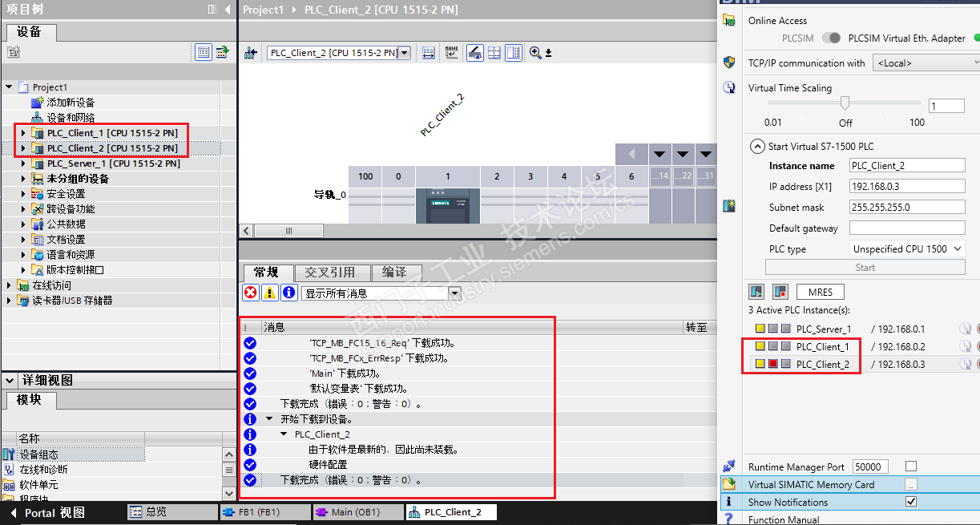Click the module panel layout icon
The width and height of the screenshot is (980, 525).
[513, 53]
